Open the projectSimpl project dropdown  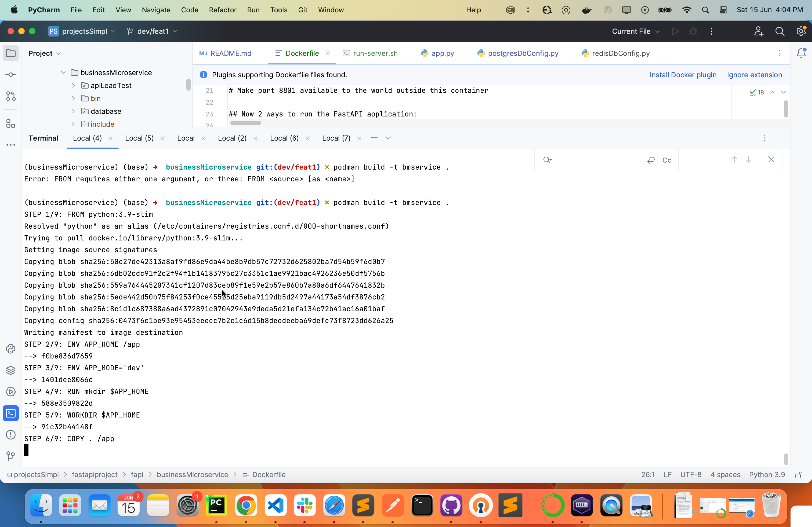tap(82, 31)
